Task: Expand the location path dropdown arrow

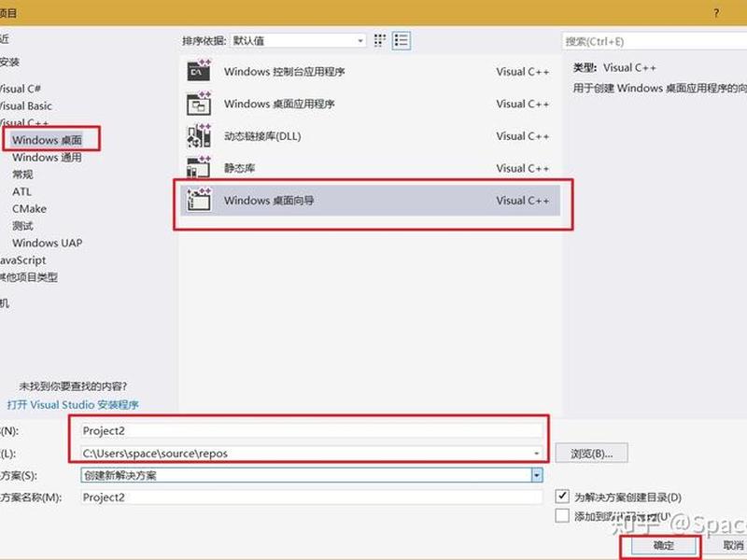Action: [x=536, y=454]
